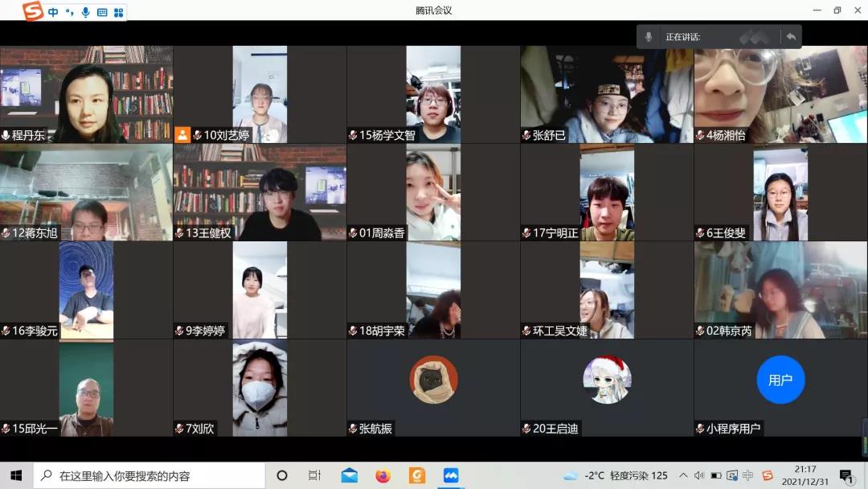Toggle the taskbar Chinese IME indicator
This screenshot has height=489, width=868.
click(x=749, y=475)
